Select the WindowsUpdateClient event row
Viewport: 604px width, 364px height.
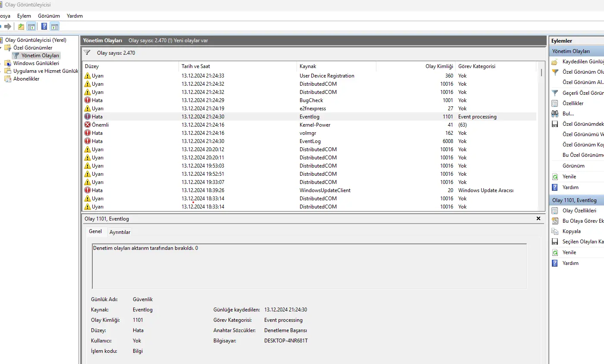[x=309, y=190]
